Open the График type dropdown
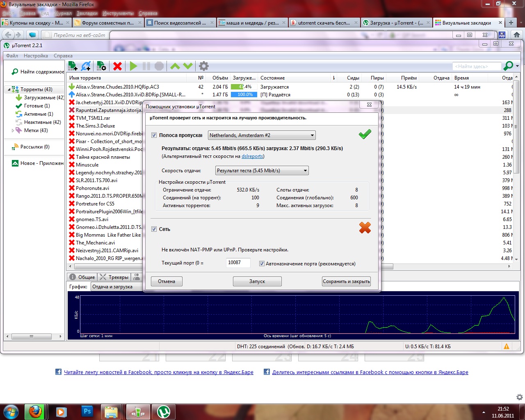The height and width of the screenshot is (420, 525). tap(116, 287)
